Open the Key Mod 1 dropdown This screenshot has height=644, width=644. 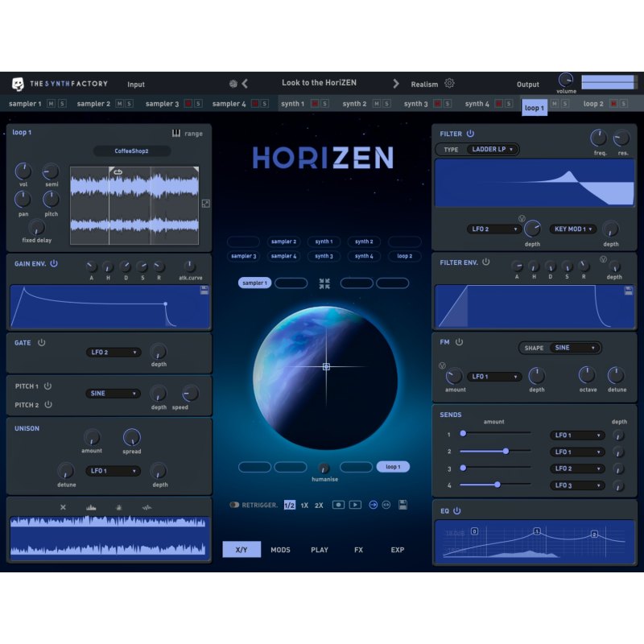573,229
